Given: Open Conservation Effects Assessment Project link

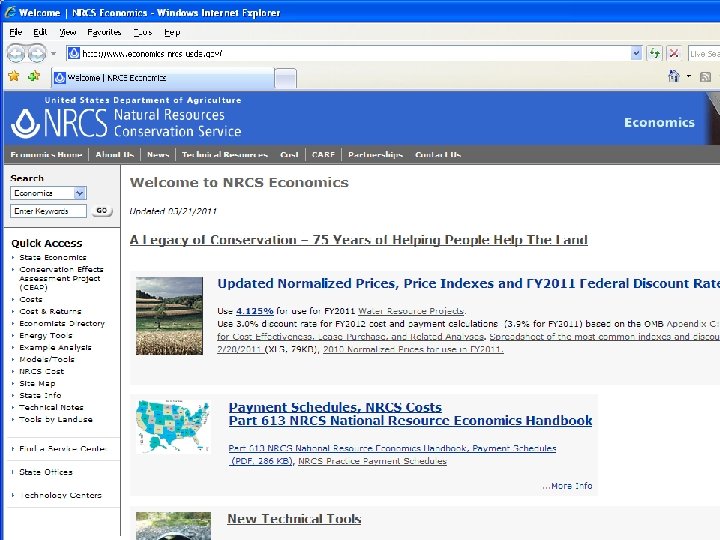Looking at the screenshot, I should (61, 278).
